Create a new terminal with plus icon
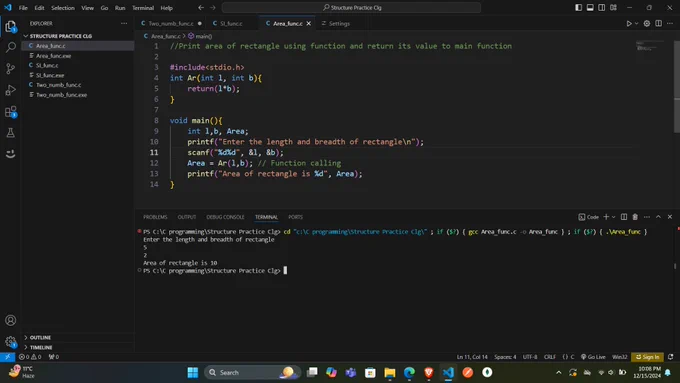Image resolution: width=680 pixels, height=383 pixels. pos(606,217)
